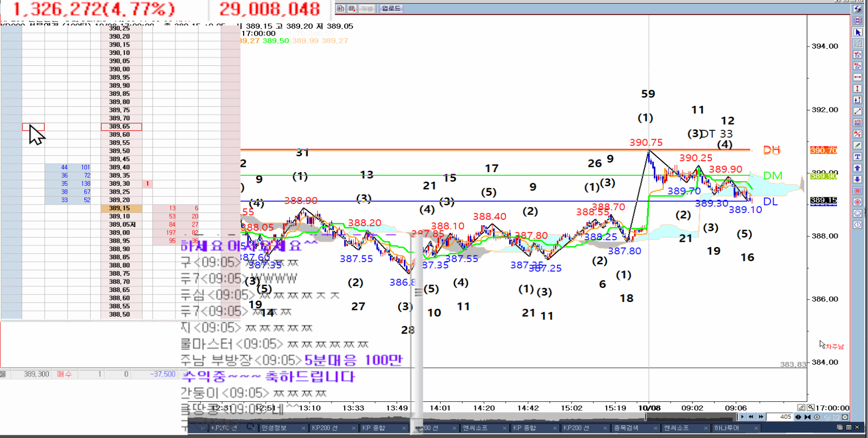The height and width of the screenshot is (438, 868).
Task: Click the chart zoom magnifier icon near time axis
Action: [810, 408]
